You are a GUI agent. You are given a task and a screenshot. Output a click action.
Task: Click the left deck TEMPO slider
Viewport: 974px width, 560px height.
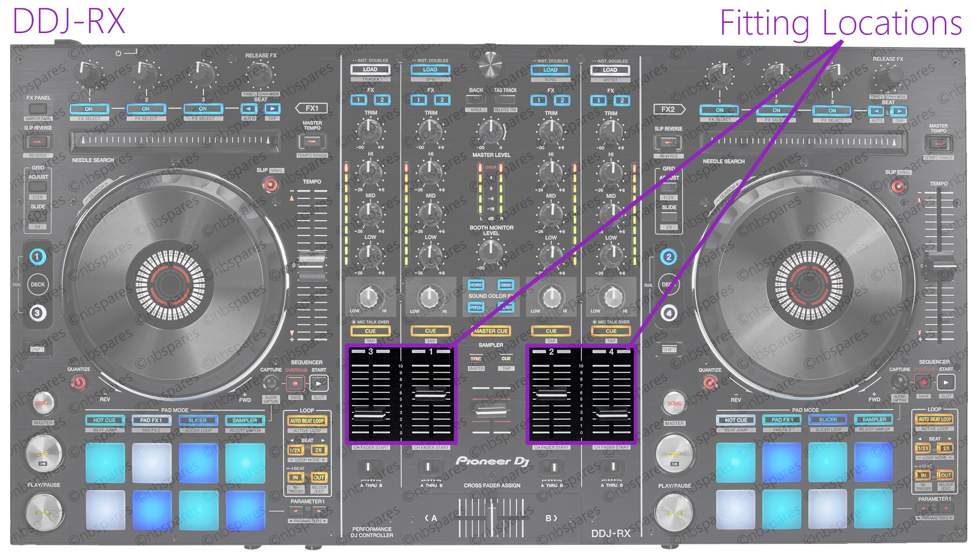pyautogui.click(x=312, y=265)
